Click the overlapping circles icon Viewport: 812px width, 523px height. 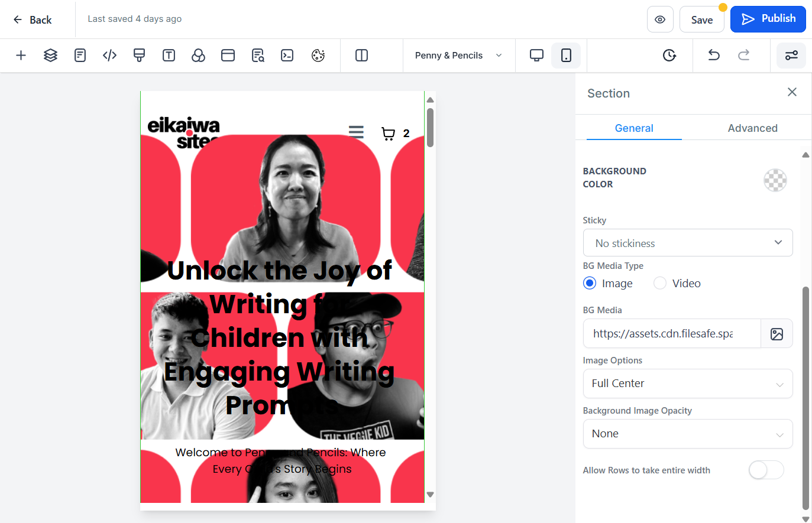(x=198, y=56)
